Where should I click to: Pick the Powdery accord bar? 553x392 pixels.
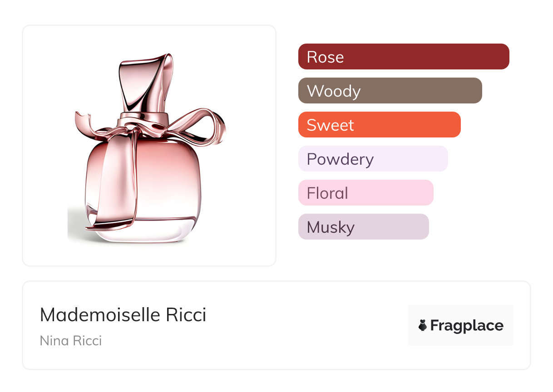(373, 159)
